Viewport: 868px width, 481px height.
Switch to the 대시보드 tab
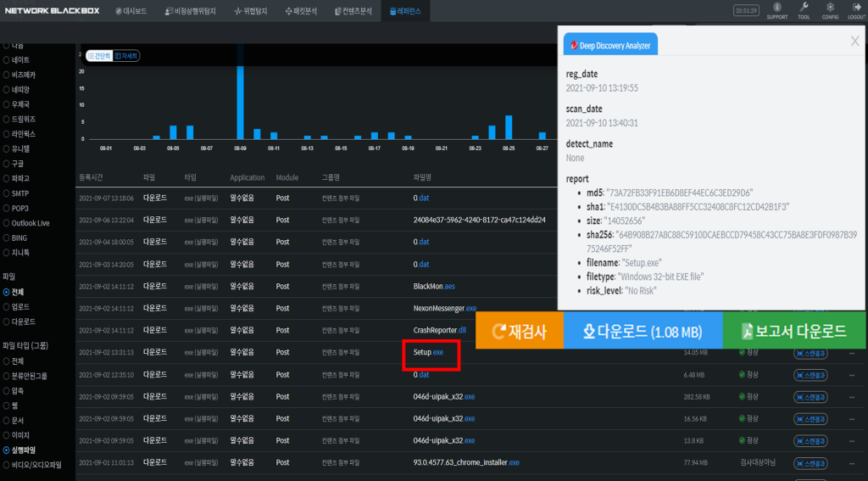click(x=131, y=10)
